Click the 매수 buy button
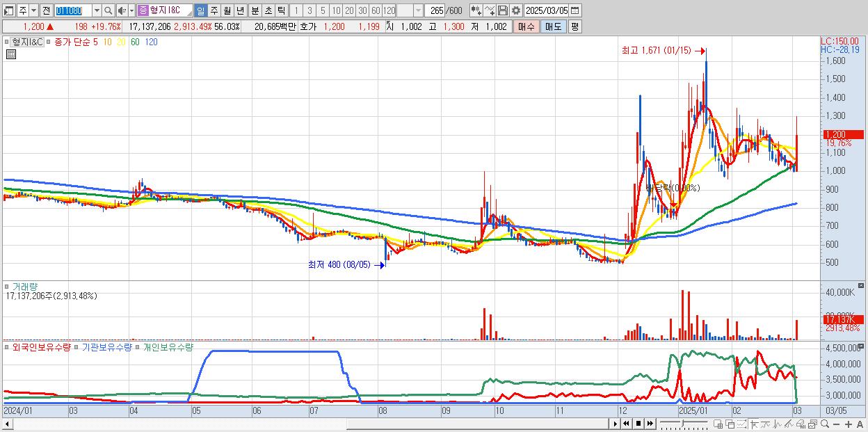 (x=527, y=26)
